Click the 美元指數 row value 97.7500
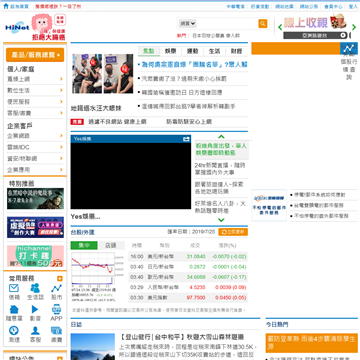 tap(196, 298)
